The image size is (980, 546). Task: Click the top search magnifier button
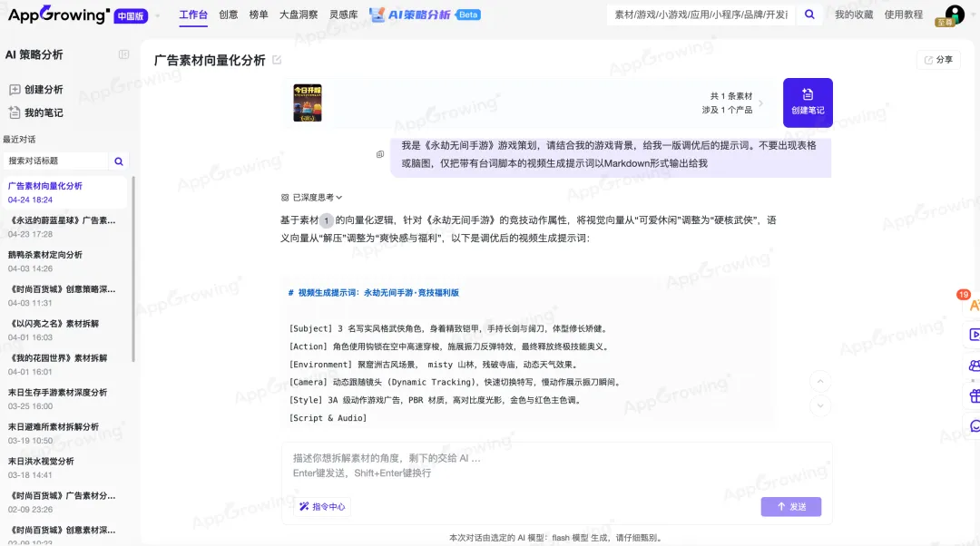click(x=809, y=15)
